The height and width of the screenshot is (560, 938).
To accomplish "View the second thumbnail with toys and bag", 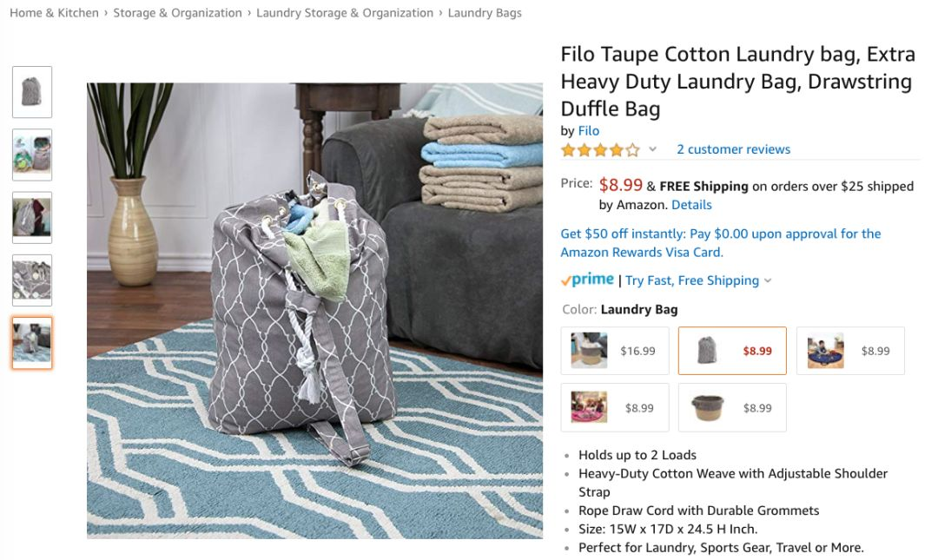I will (32, 155).
